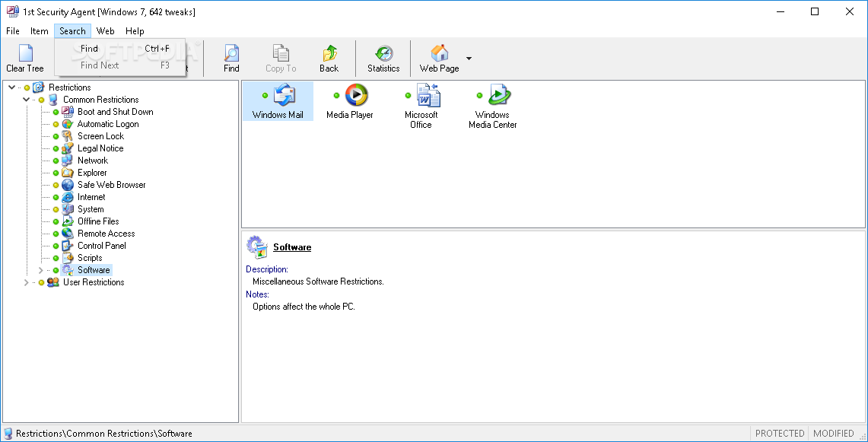Screen dimensions: 868x442
Task: Minimize the application window
Action: tap(781, 11)
